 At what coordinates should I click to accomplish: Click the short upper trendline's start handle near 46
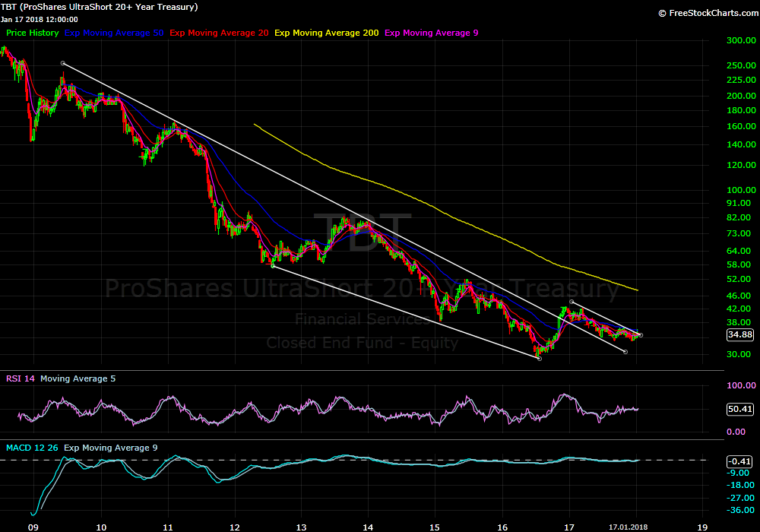(572, 302)
